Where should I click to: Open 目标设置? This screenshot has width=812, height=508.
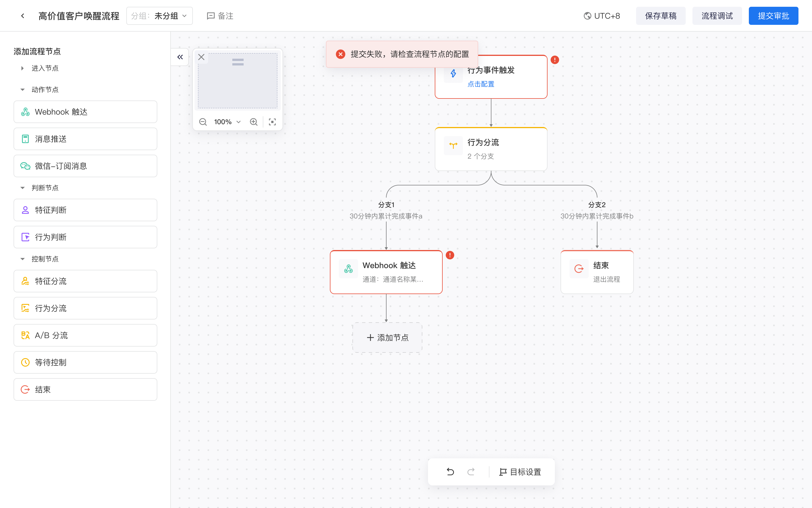pyautogui.click(x=520, y=472)
